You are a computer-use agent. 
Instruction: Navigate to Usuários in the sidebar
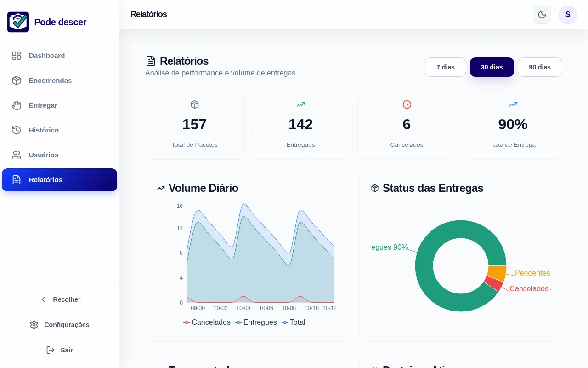coord(60,155)
